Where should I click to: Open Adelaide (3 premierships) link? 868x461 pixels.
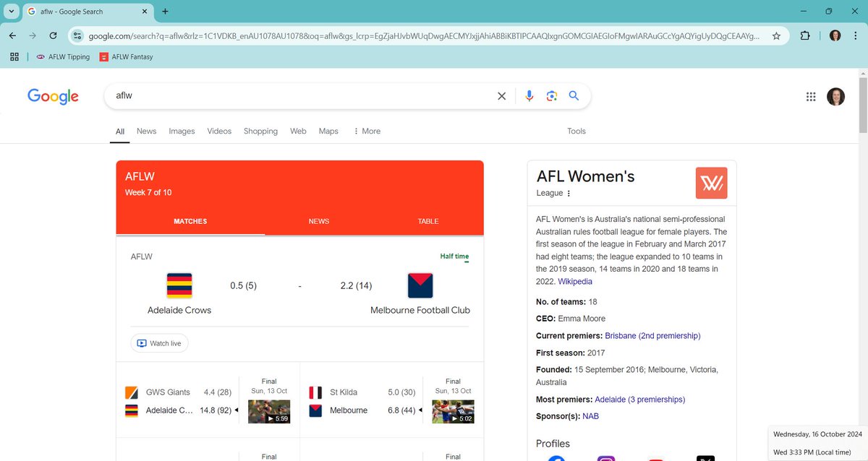[x=639, y=400]
